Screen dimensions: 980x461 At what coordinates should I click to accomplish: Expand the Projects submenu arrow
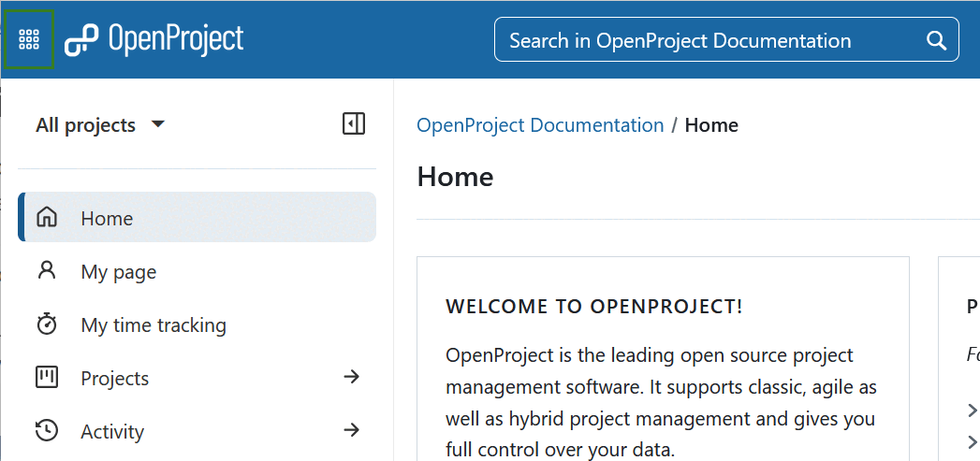click(351, 377)
